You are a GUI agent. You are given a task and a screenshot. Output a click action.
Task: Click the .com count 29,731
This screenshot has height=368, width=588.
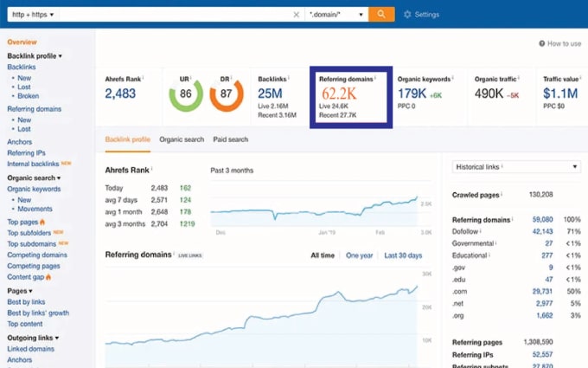click(542, 292)
